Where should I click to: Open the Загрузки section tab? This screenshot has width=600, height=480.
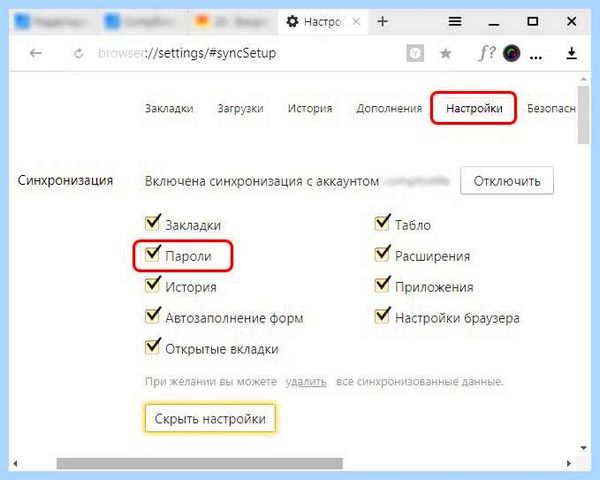pos(240,109)
